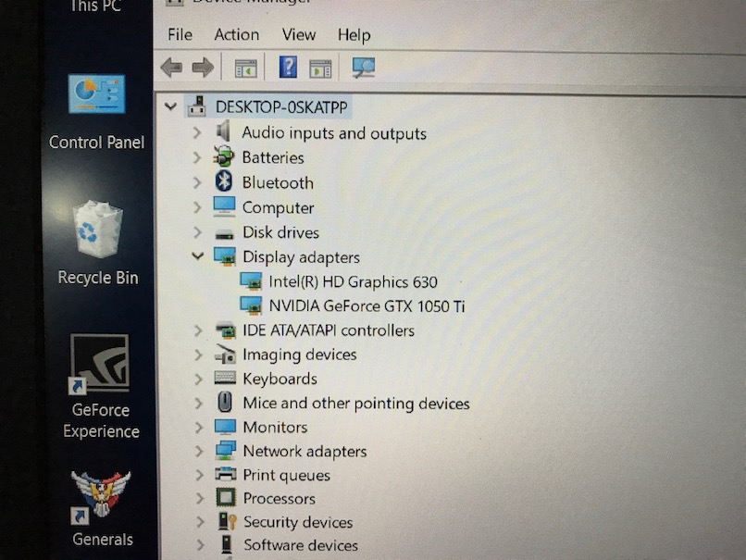
Task: Click the Disk drives category icon
Action: (x=224, y=233)
